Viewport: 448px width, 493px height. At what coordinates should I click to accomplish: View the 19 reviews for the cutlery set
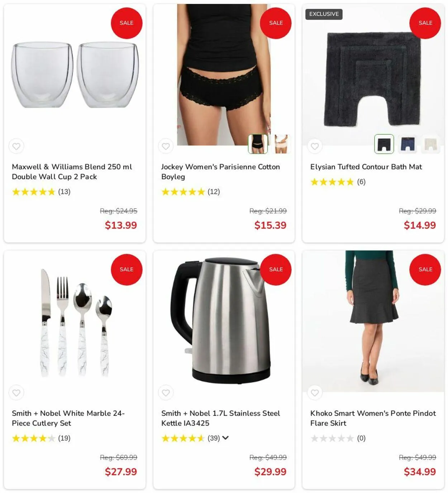(64, 438)
